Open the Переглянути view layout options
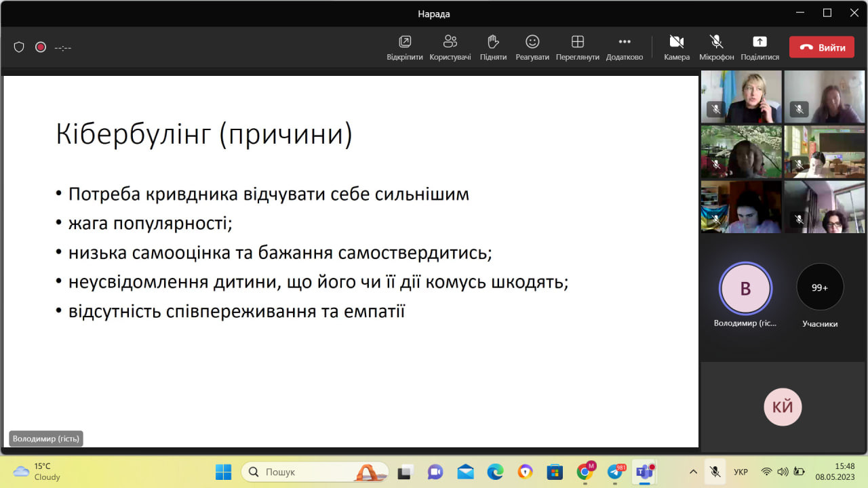Image resolution: width=868 pixels, height=488 pixels. coord(577,47)
